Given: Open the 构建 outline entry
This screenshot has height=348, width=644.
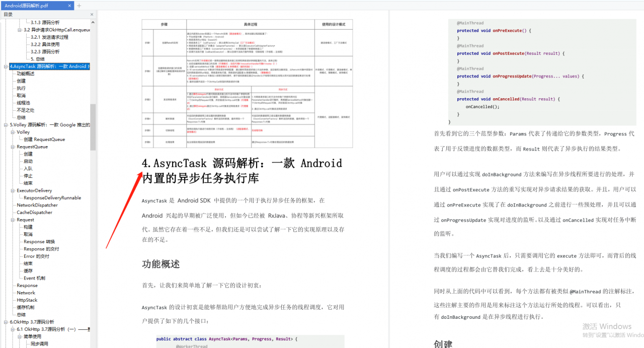Looking at the screenshot, I should (x=28, y=227).
